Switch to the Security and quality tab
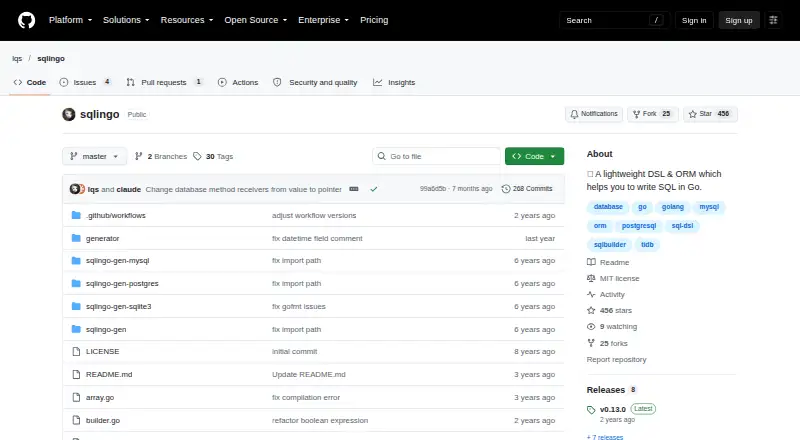Image resolution: width=800 pixels, height=440 pixels. tap(315, 82)
